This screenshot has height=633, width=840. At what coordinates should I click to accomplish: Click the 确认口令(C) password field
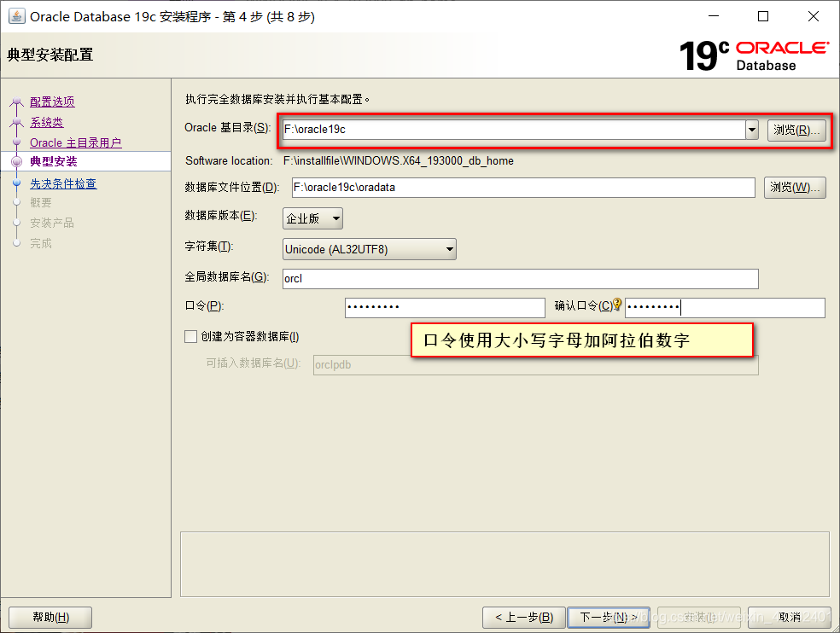[725, 307]
